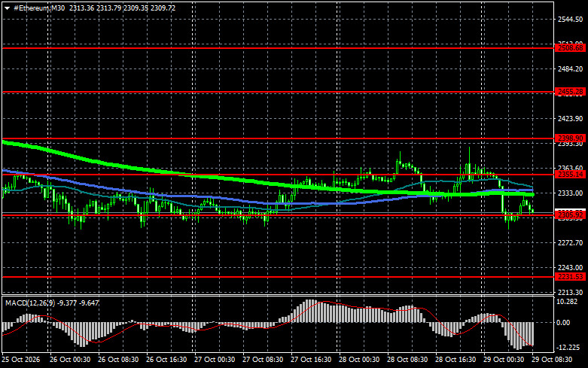588x368 pixels.
Task: Click the 26 Oct 00:30 time label
Action: point(70,360)
